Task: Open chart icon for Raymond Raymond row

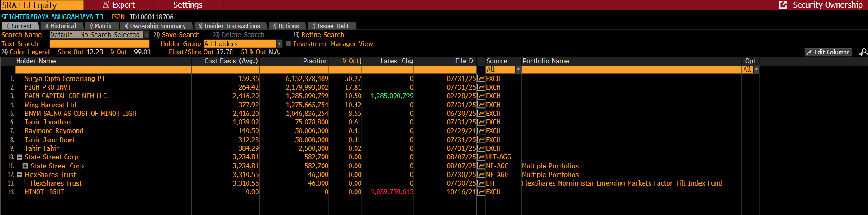Action: click(481, 131)
